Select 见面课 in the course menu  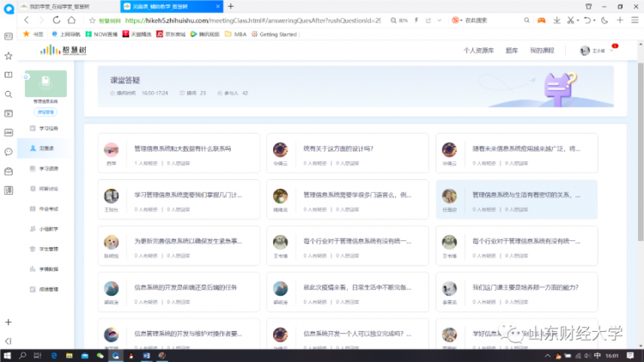[x=43, y=148]
